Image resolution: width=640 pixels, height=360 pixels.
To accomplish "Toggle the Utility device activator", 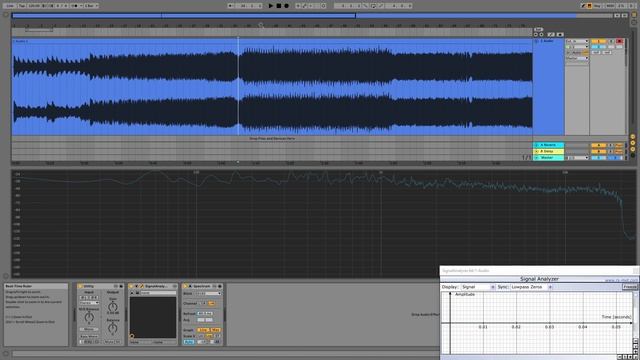I will coord(80,286).
